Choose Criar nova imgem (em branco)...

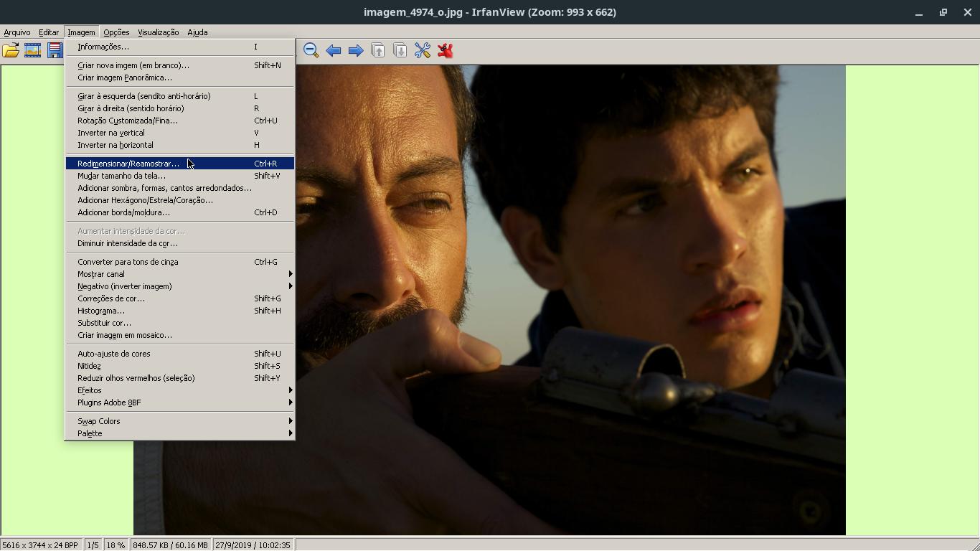179,65
